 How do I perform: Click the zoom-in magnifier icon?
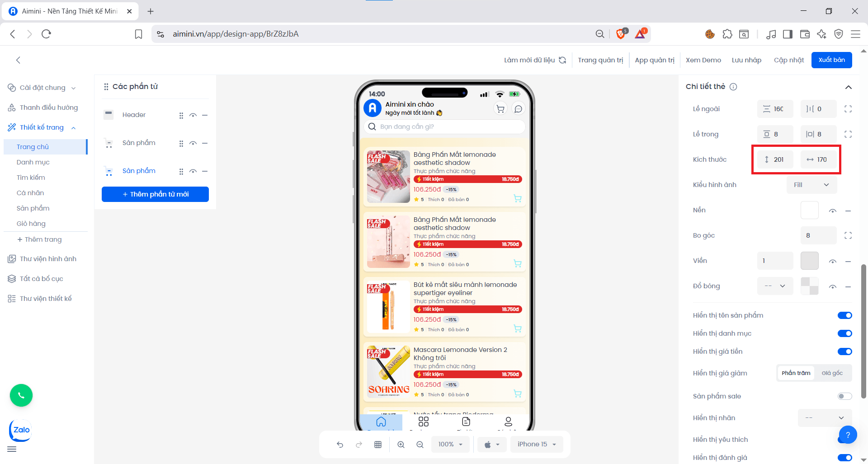pyautogui.click(x=401, y=444)
